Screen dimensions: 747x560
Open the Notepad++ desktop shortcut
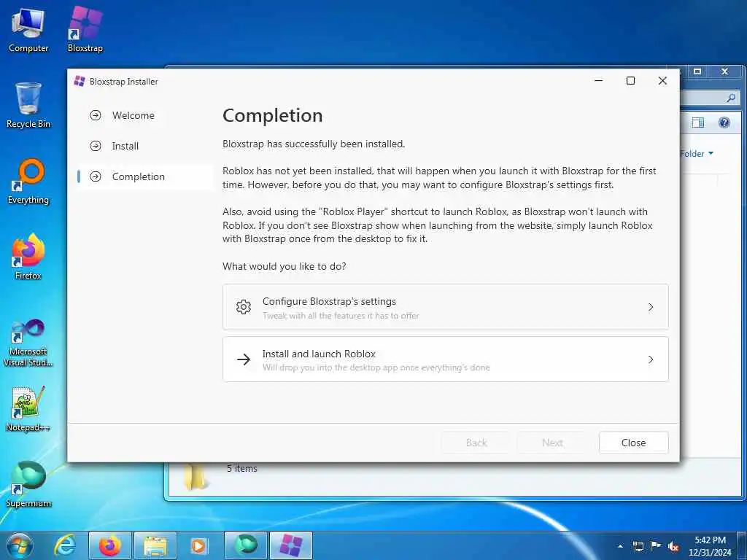(28, 409)
